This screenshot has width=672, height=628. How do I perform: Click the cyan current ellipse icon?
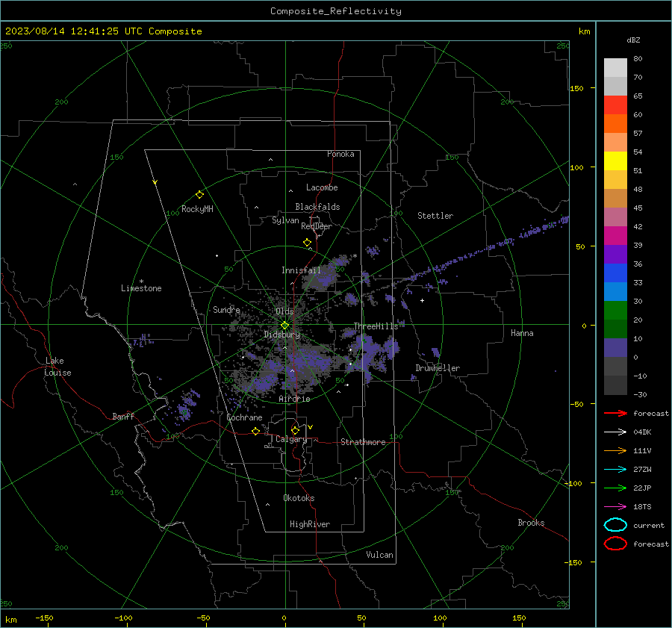(x=615, y=525)
